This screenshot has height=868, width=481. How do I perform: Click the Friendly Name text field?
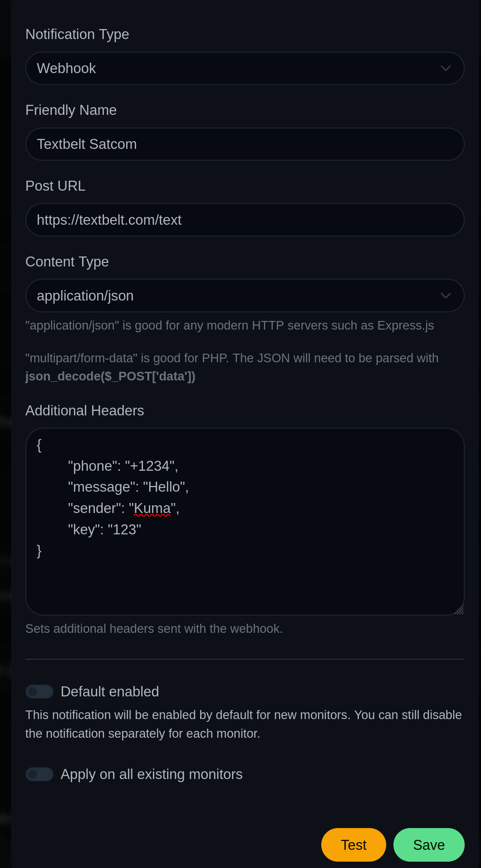[x=245, y=144]
